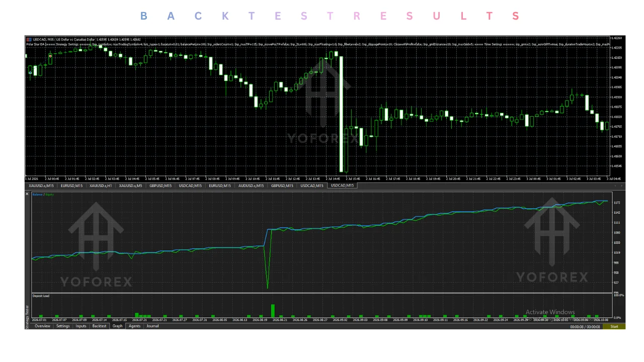The image size is (644, 362).
Task: Select the Graph tab in Strategy Tester
Action: [x=117, y=326]
